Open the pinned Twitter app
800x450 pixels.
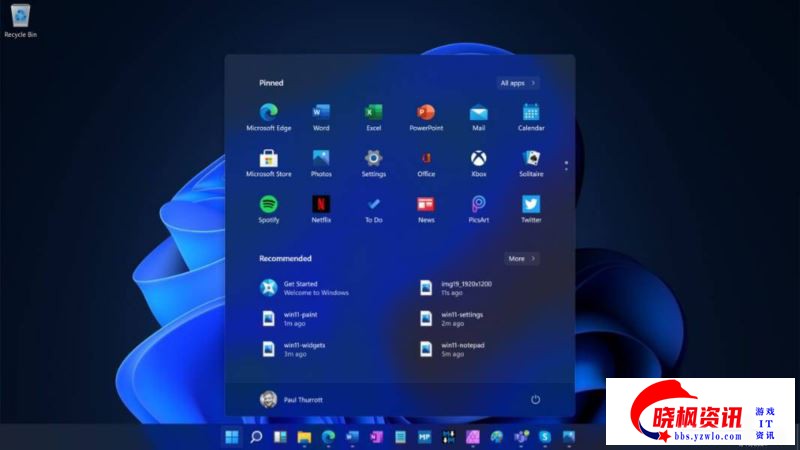[x=531, y=205]
